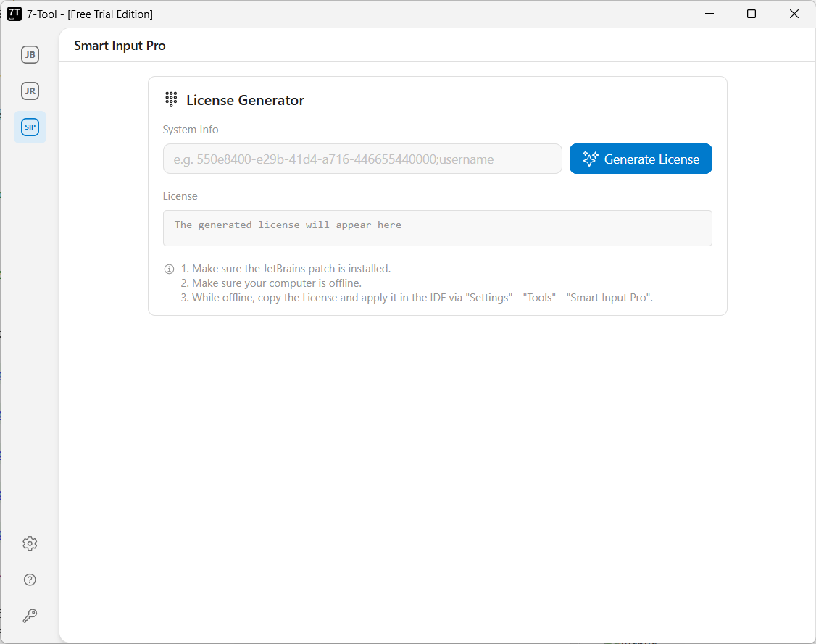The height and width of the screenshot is (644, 816).
Task: Open the JB sidebar section
Action: (x=30, y=54)
